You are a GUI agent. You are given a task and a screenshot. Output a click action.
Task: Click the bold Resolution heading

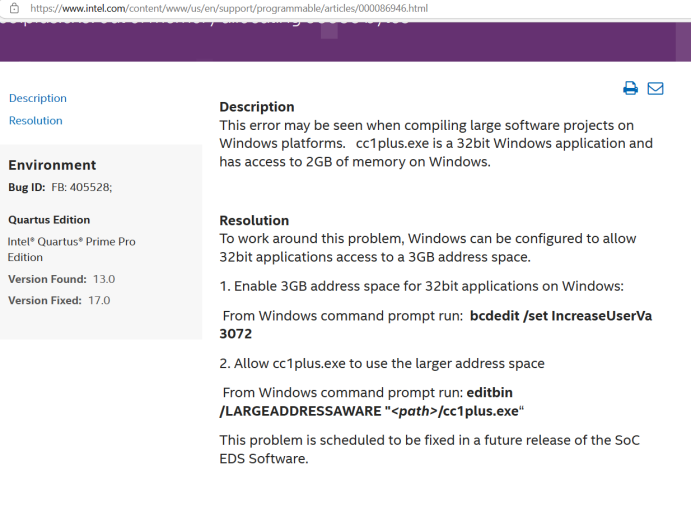(254, 220)
